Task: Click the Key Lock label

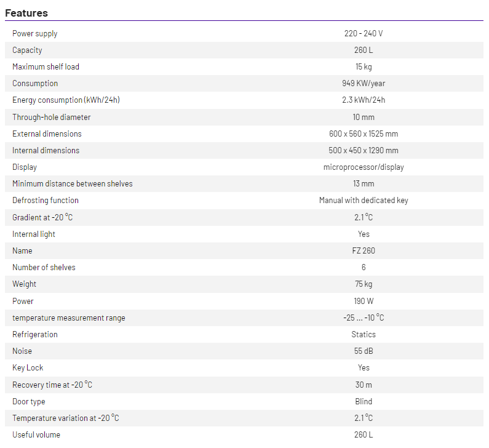Action: 28,367
